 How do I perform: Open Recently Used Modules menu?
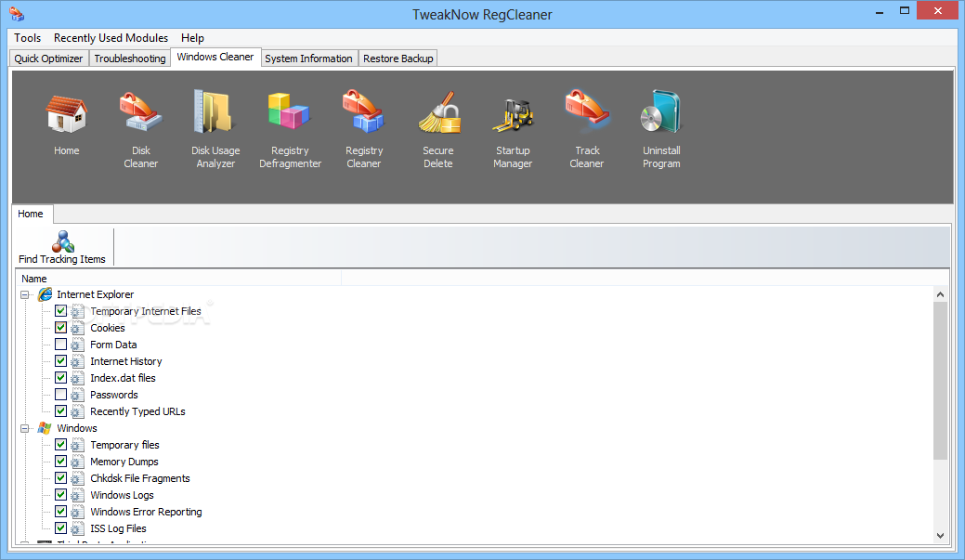click(x=111, y=37)
